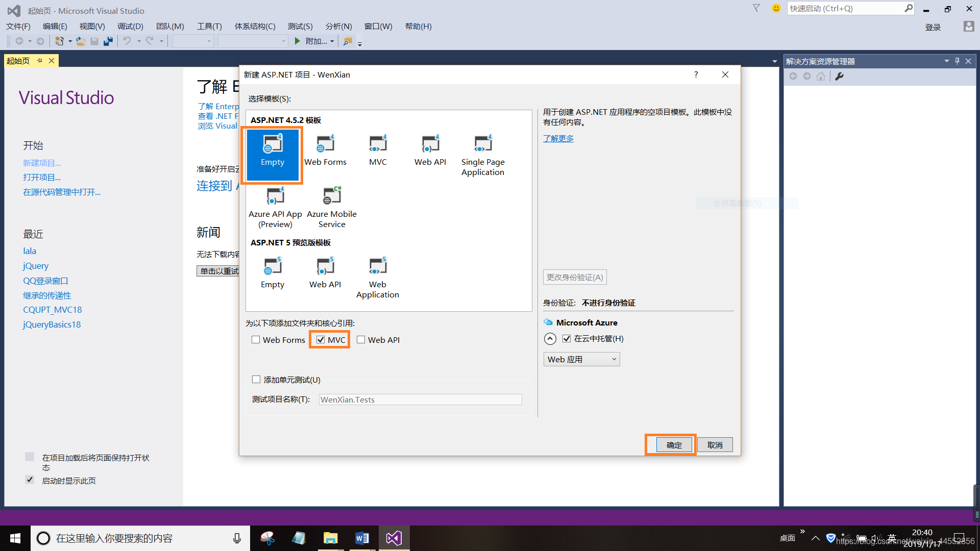Choose the Single Page Application template
This screenshot has height=551, width=980.
coord(483,156)
